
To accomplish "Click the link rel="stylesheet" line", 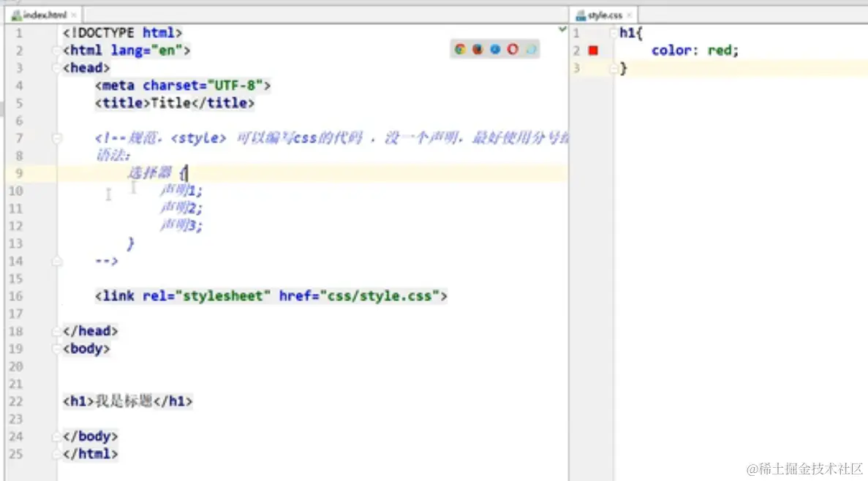I will [x=271, y=295].
